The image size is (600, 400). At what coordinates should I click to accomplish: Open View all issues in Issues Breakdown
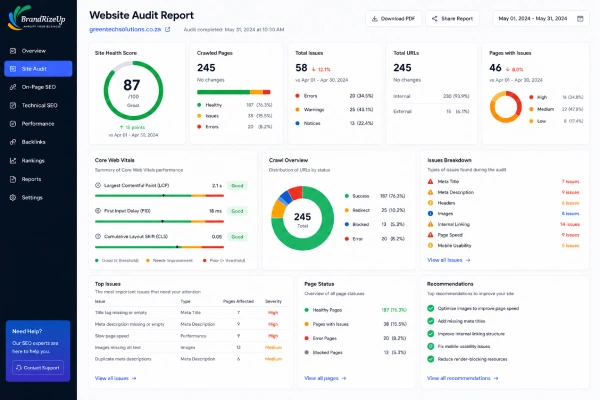click(448, 260)
